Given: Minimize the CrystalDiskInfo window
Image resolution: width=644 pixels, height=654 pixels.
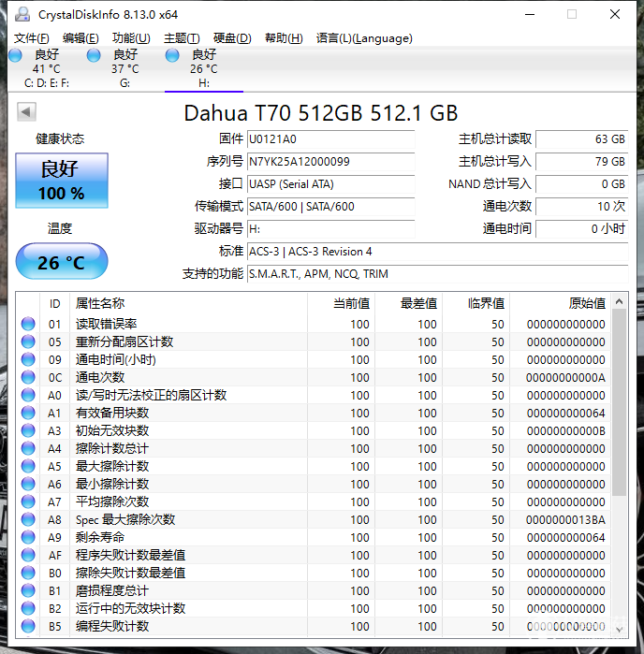Looking at the screenshot, I should point(530,15).
